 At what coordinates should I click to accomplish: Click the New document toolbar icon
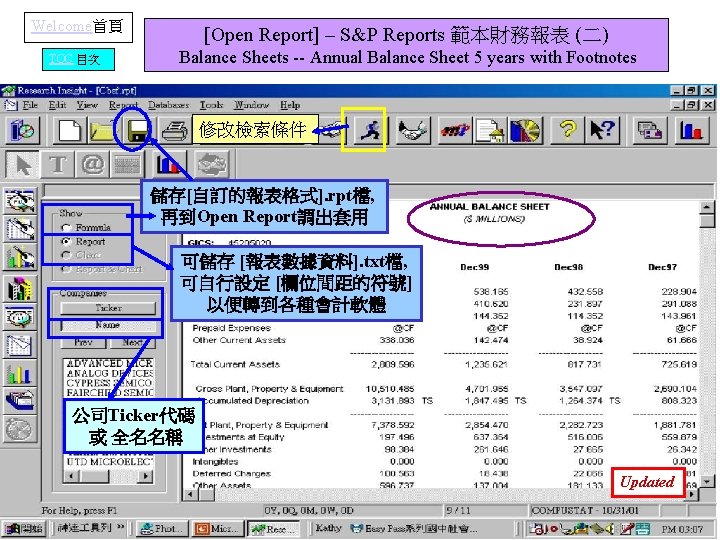tap(69, 130)
